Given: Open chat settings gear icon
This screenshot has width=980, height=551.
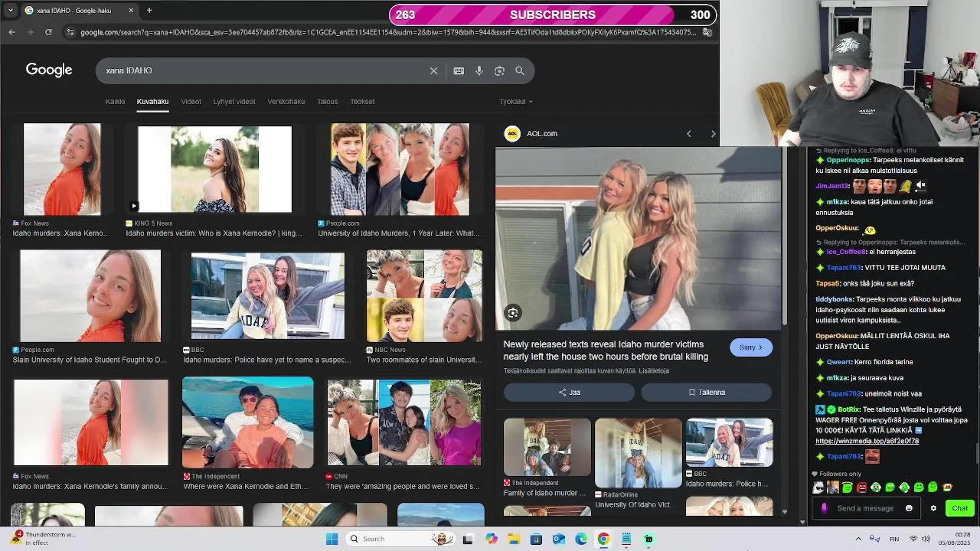Looking at the screenshot, I should pos(933,508).
